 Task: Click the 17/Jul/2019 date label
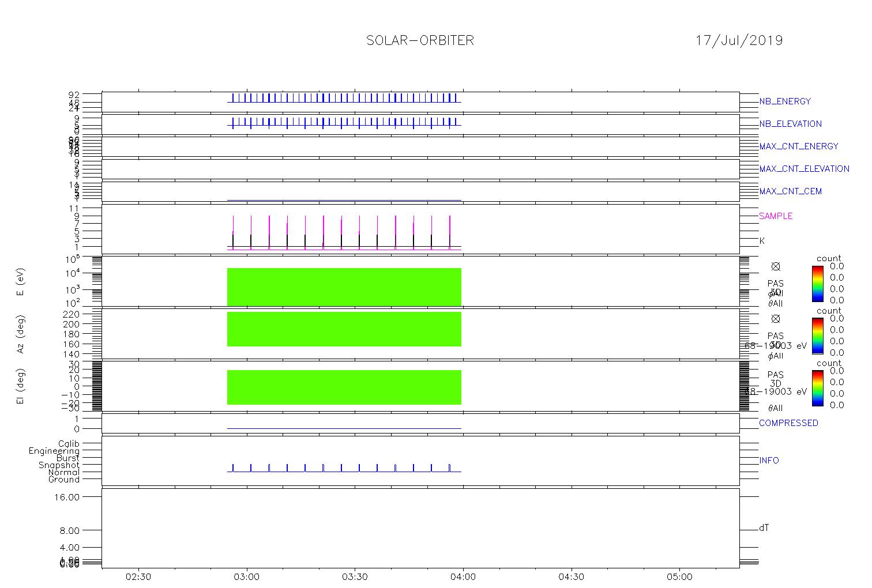pyautogui.click(x=739, y=40)
